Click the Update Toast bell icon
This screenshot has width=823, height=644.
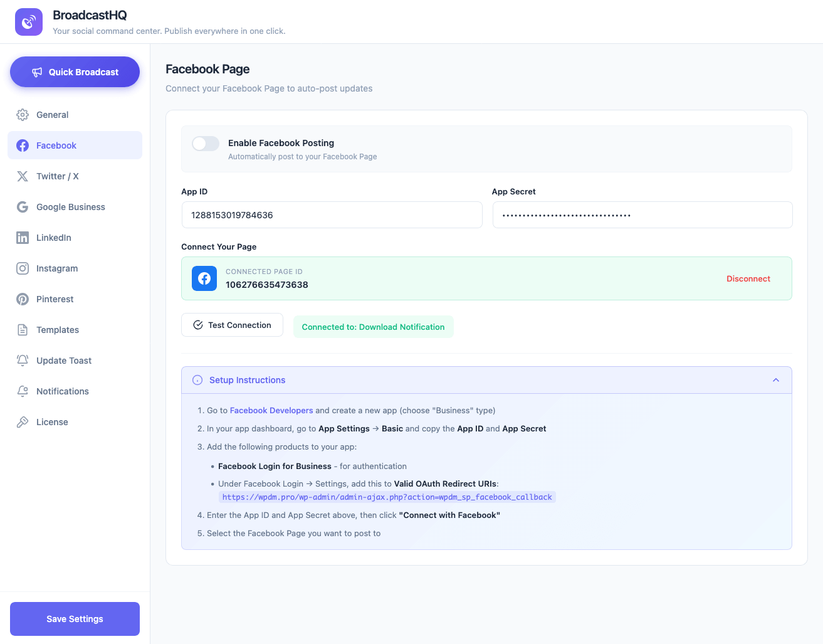(23, 361)
